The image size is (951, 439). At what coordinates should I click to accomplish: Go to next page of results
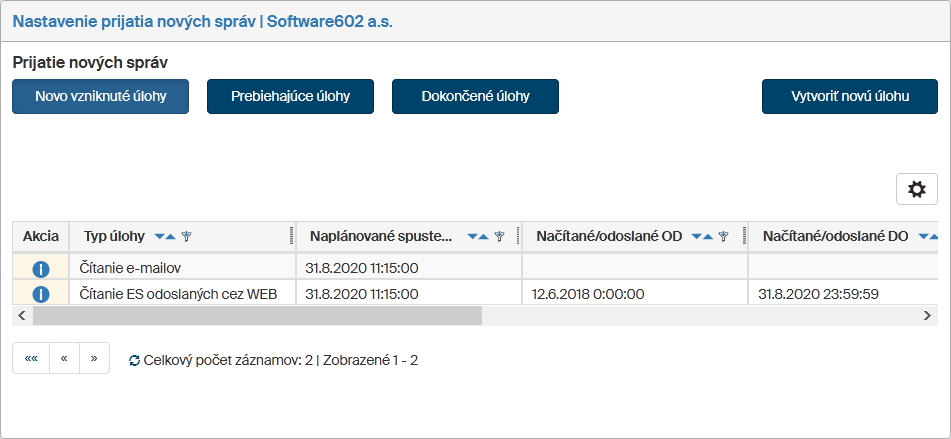click(94, 358)
